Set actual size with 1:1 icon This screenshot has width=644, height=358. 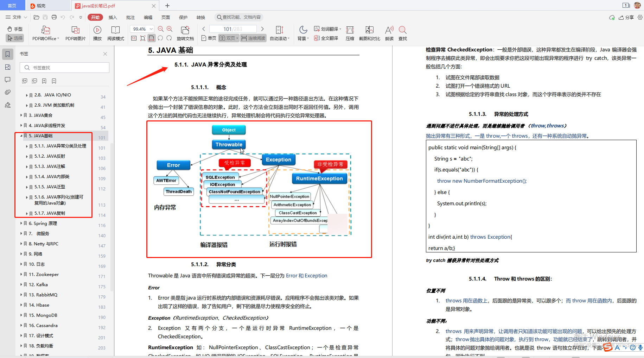[x=134, y=38]
